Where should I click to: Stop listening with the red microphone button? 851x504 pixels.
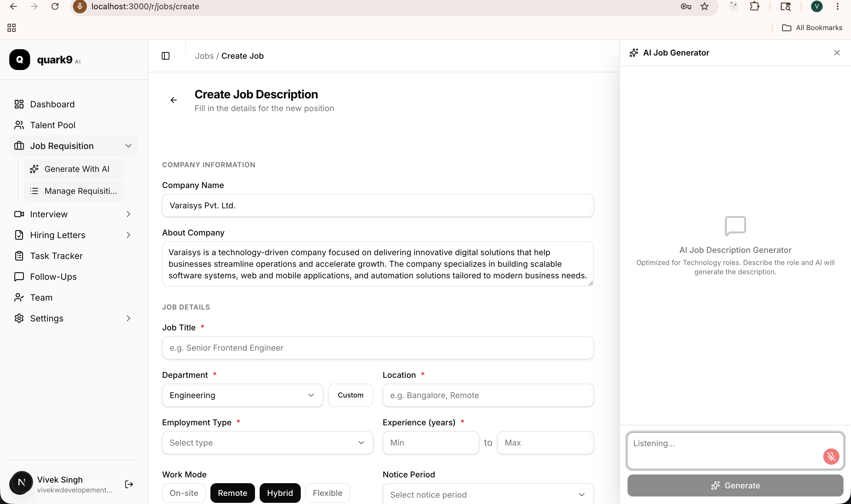tap(831, 457)
